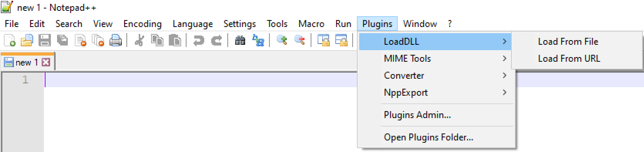Choose Load From URL option
This screenshot has height=152, width=644.
(577, 58)
